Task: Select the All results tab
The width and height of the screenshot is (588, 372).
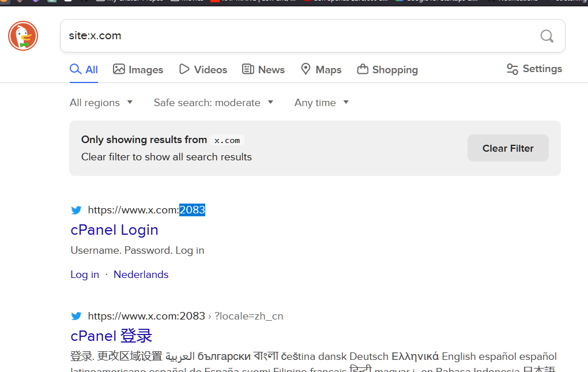Action: click(x=84, y=70)
